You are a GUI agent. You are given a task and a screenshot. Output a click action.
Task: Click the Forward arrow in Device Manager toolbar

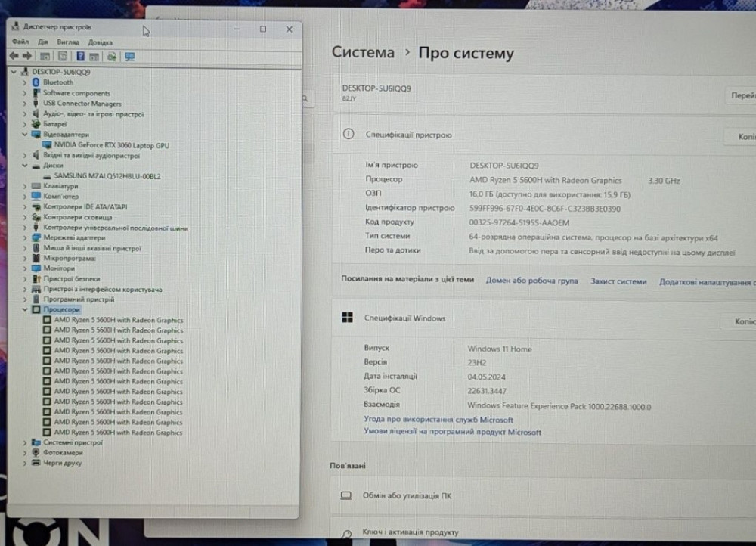(x=27, y=56)
